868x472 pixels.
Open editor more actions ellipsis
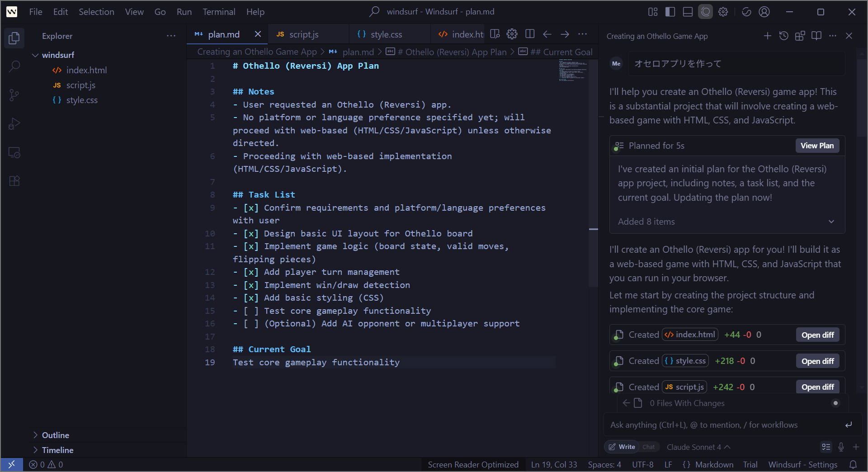pos(583,34)
